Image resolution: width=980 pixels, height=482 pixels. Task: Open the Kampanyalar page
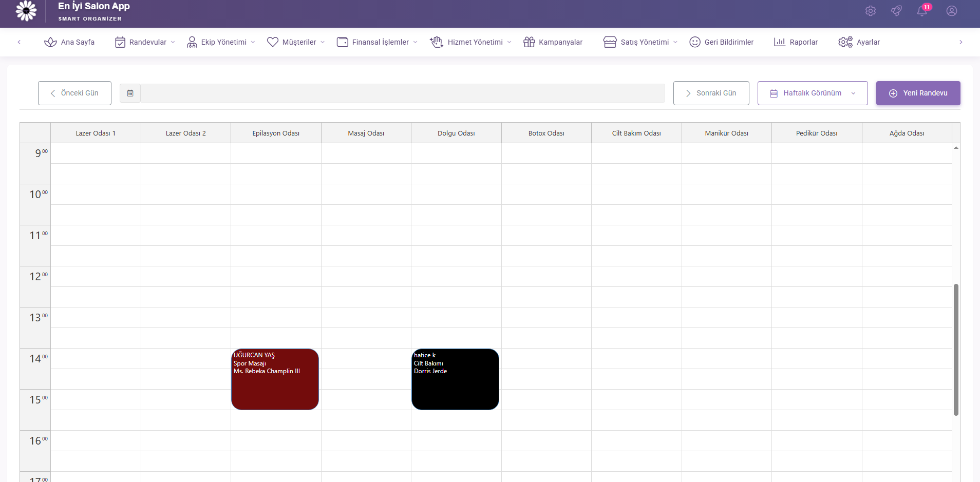(x=553, y=42)
